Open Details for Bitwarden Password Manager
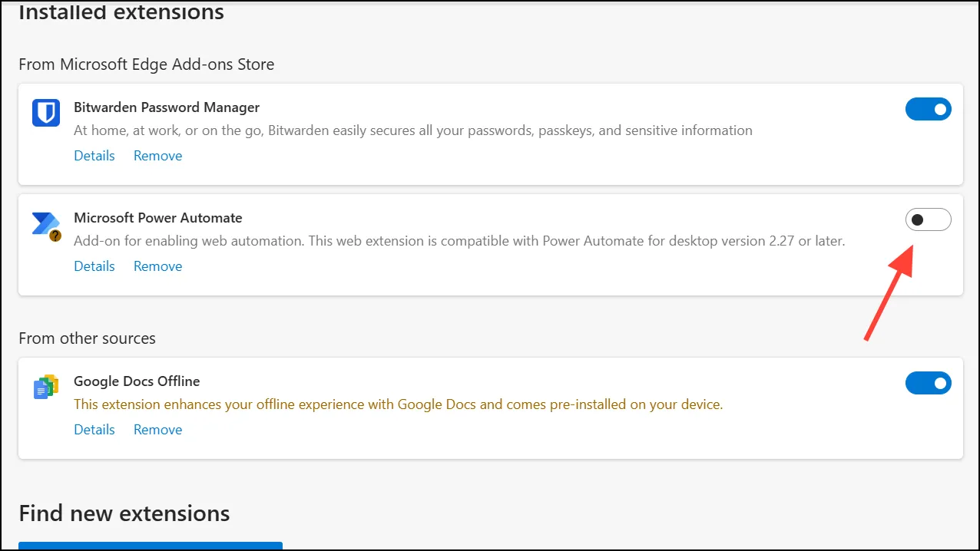Viewport: 980px width, 551px height. (x=94, y=156)
